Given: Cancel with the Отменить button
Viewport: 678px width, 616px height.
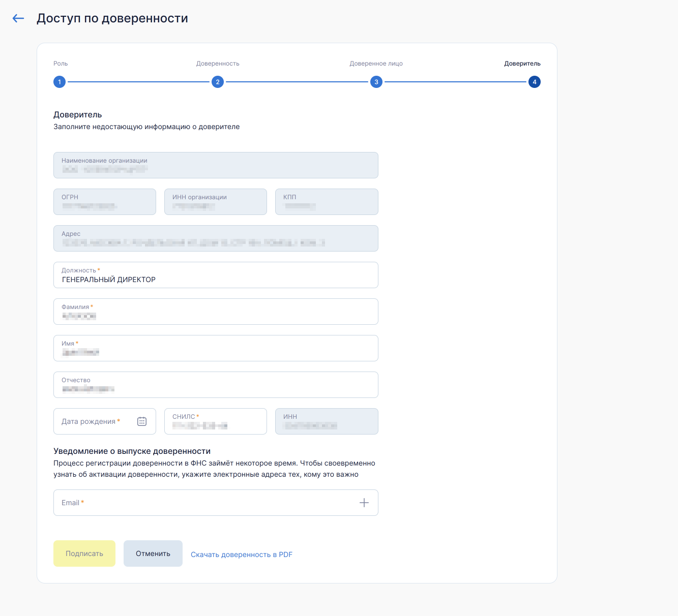Looking at the screenshot, I should click(153, 553).
